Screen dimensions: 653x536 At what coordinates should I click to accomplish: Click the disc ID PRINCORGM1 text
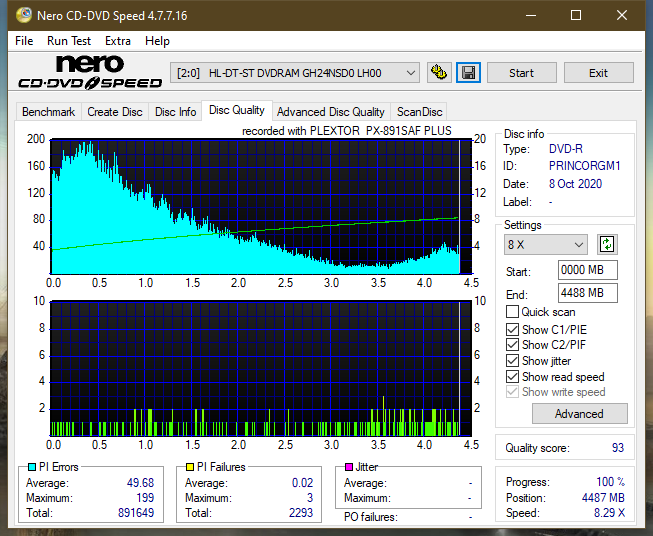pos(584,166)
